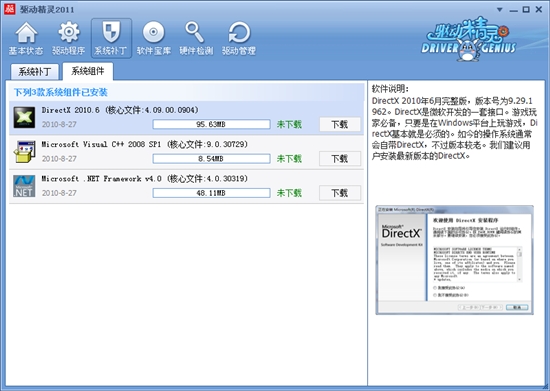Select 系统补丁 shield icon
The width and height of the screenshot is (550, 391).
tap(111, 39)
